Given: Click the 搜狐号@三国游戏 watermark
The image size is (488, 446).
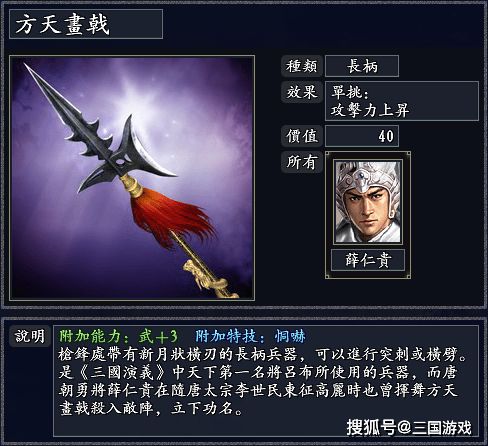Looking at the screenshot, I should tap(409, 427).
